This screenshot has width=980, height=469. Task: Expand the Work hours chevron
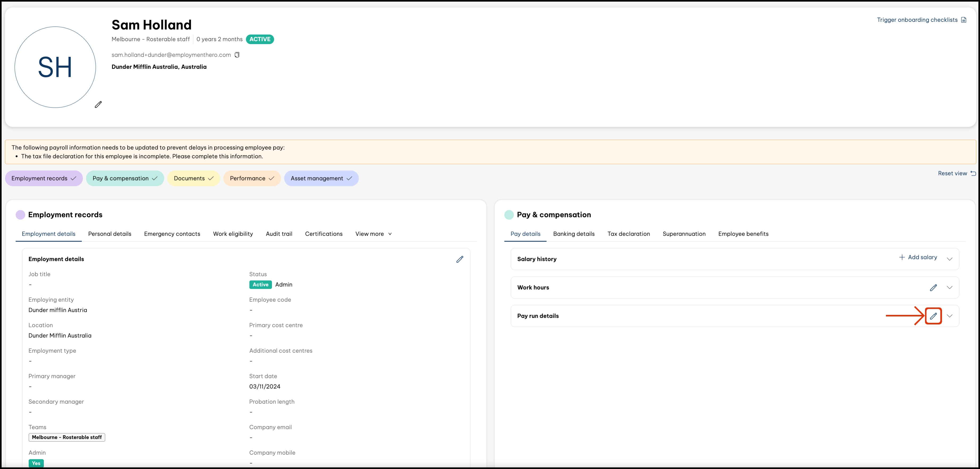tap(949, 288)
